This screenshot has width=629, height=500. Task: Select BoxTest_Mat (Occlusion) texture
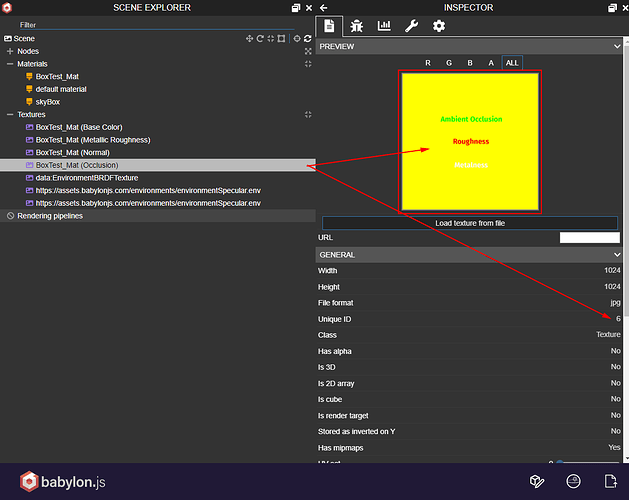point(158,165)
